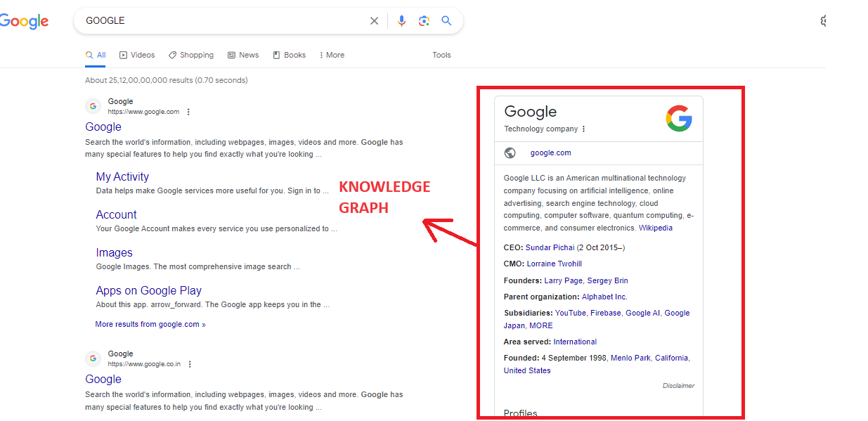
Task: Click the blue magnifier search icon
Action: coord(446,21)
